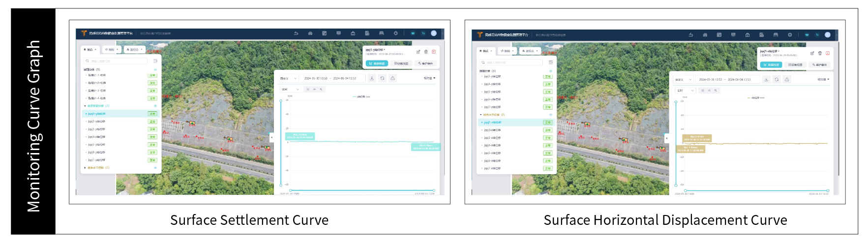Click the home icon in the Surface Settlement screenshot's top bar
Viewport: 868px width, 246px height.
[x=310, y=33]
